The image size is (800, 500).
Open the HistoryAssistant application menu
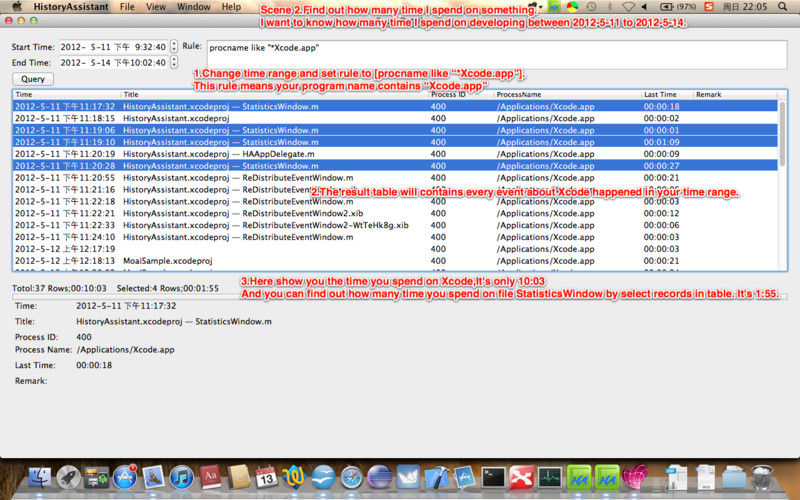(x=71, y=7)
